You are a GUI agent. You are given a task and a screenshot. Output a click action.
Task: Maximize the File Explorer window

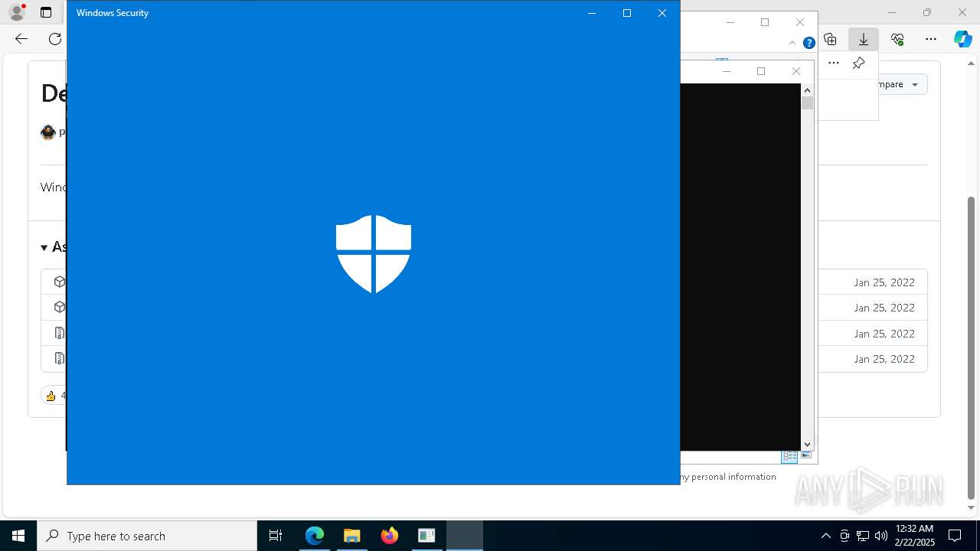pyautogui.click(x=765, y=22)
